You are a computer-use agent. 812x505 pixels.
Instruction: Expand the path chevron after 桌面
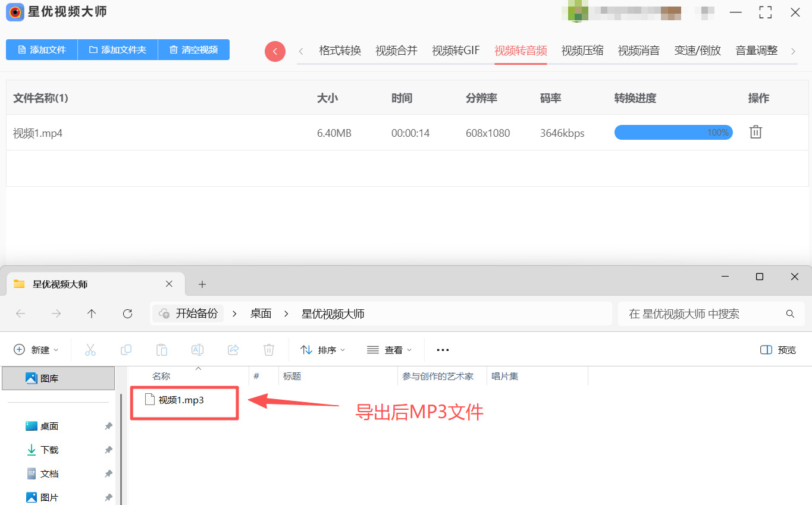coord(287,313)
